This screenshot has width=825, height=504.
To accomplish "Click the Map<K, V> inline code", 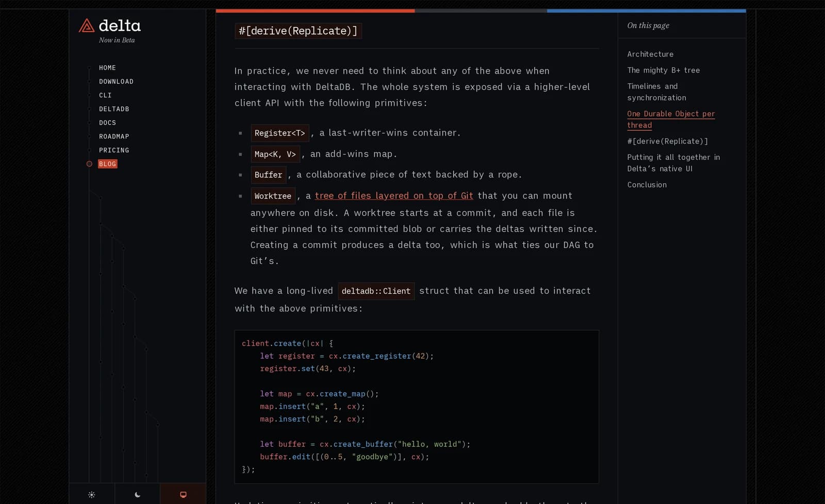I will click(275, 154).
